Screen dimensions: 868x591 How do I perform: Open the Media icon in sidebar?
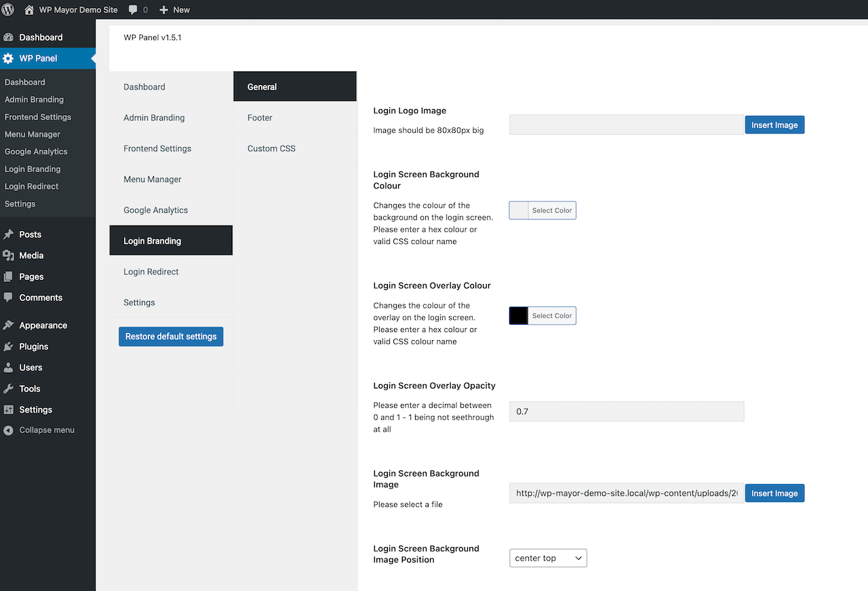point(8,256)
